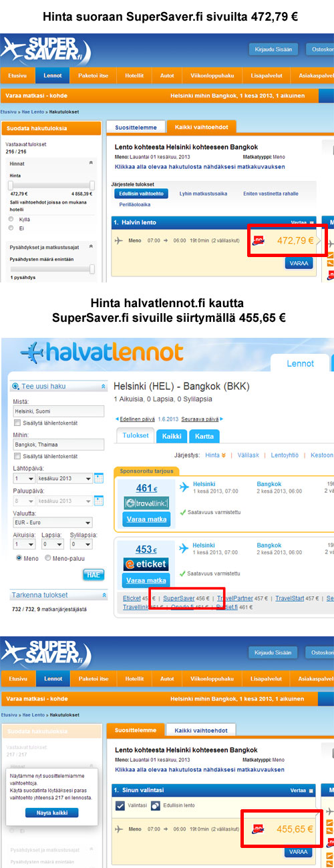
Task: Click VARAA button for the 455,65 € flight
Action: click(x=298, y=852)
